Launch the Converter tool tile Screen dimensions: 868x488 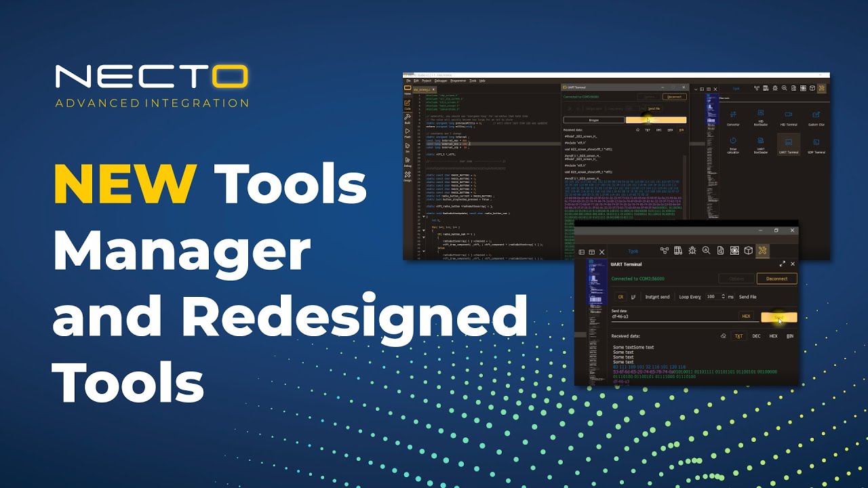click(733, 118)
